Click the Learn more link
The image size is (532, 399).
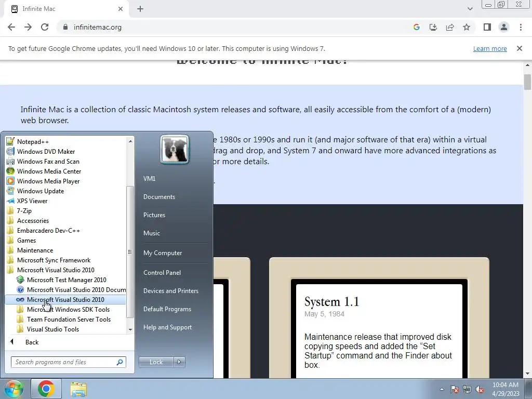click(x=490, y=48)
